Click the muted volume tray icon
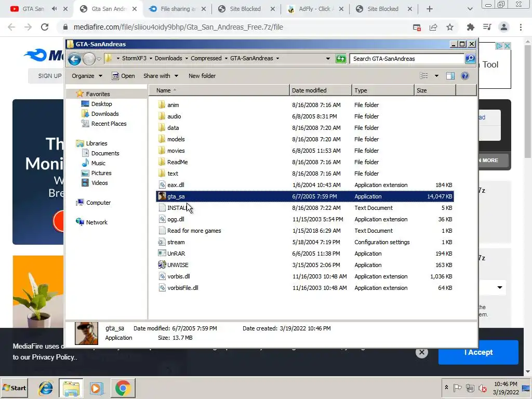This screenshot has width=532, height=399. (482, 388)
